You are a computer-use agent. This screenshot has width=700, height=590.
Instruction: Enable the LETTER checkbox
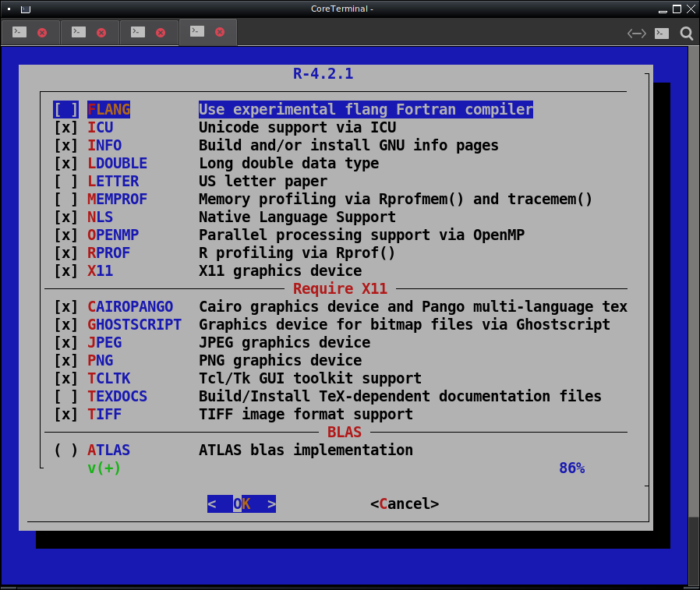(65, 181)
